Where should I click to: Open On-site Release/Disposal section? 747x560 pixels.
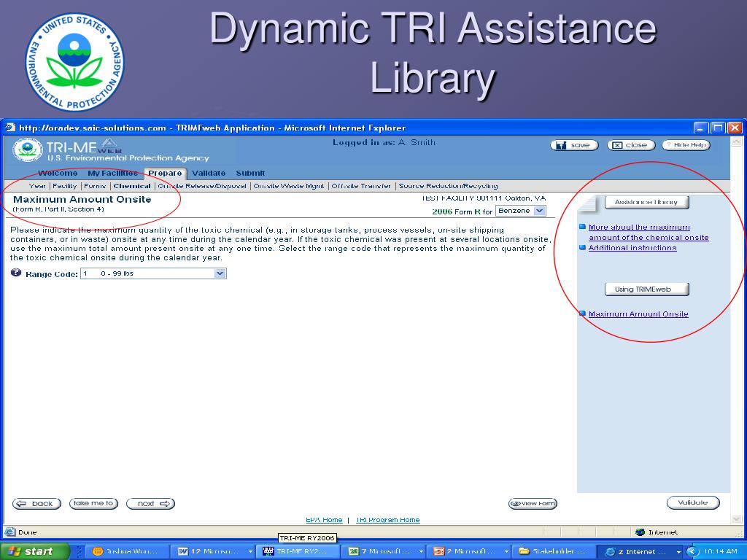202,186
